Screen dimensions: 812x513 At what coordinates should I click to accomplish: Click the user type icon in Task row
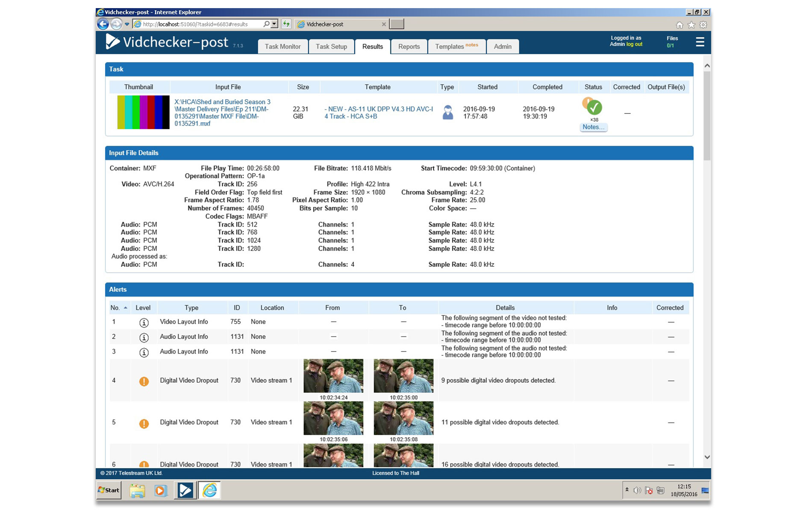point(447,112)
